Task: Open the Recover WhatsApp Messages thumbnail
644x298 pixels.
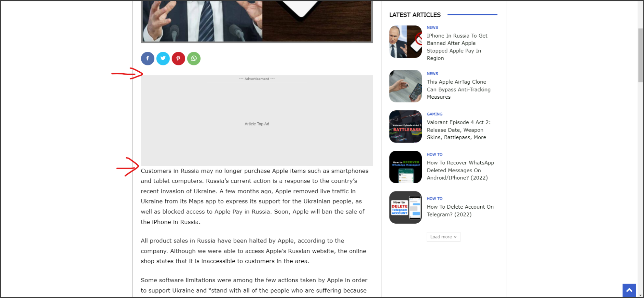Action: click(x=406, y=167)
